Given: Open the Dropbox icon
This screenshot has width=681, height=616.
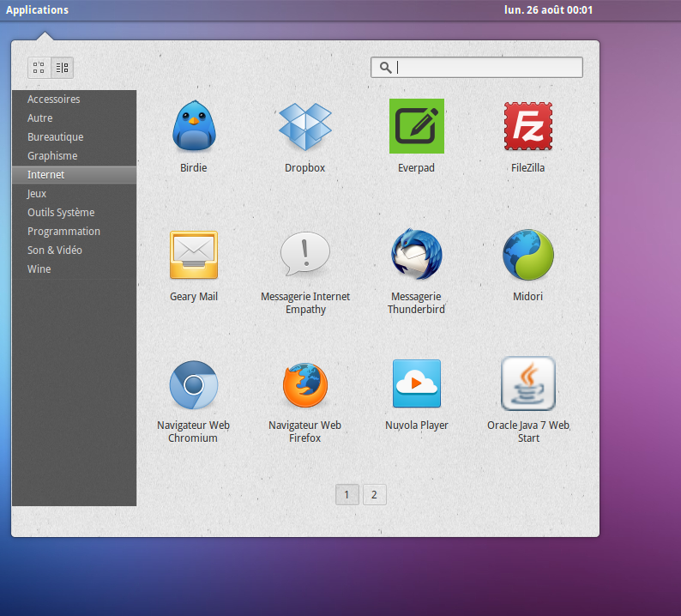Looking at the screenshot, I should pyautogui.click(x=304, y=126).
